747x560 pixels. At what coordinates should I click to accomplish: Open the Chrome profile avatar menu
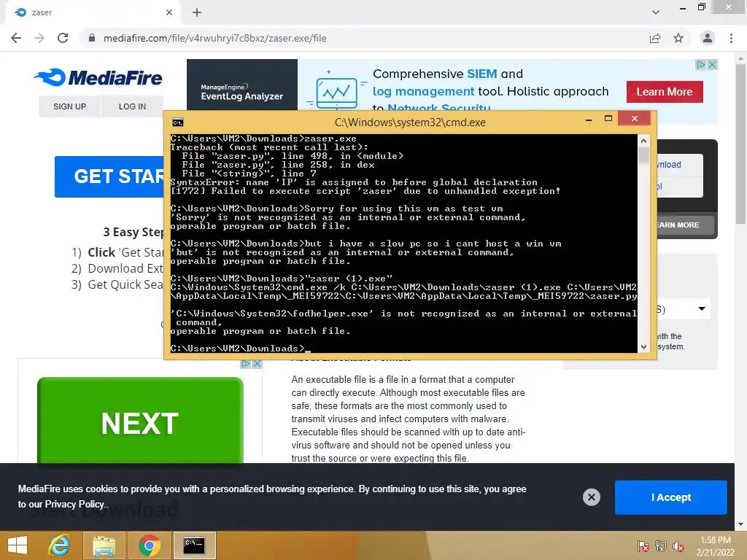click(x=708, y=38)
